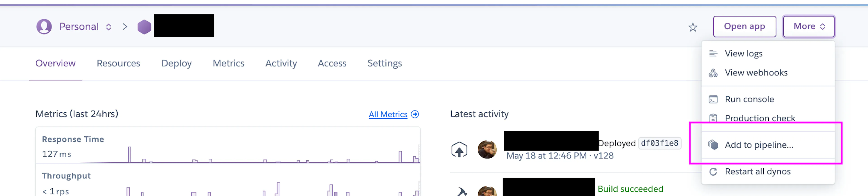Click the deployer's avatar thumbnail
Image resolution: width=868 pixels, height=196 pixels.
[487, 150]
